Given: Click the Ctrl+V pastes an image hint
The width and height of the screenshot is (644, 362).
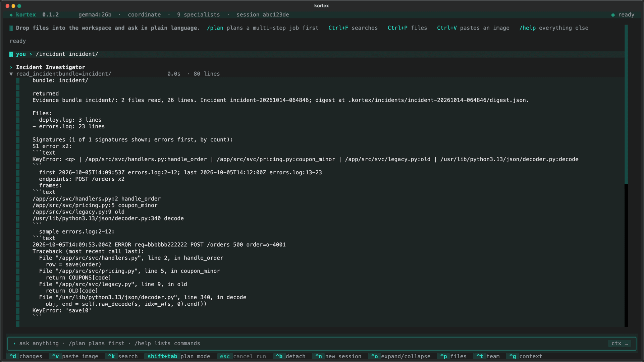Looking at the screenshot, I should pos(473,28).
